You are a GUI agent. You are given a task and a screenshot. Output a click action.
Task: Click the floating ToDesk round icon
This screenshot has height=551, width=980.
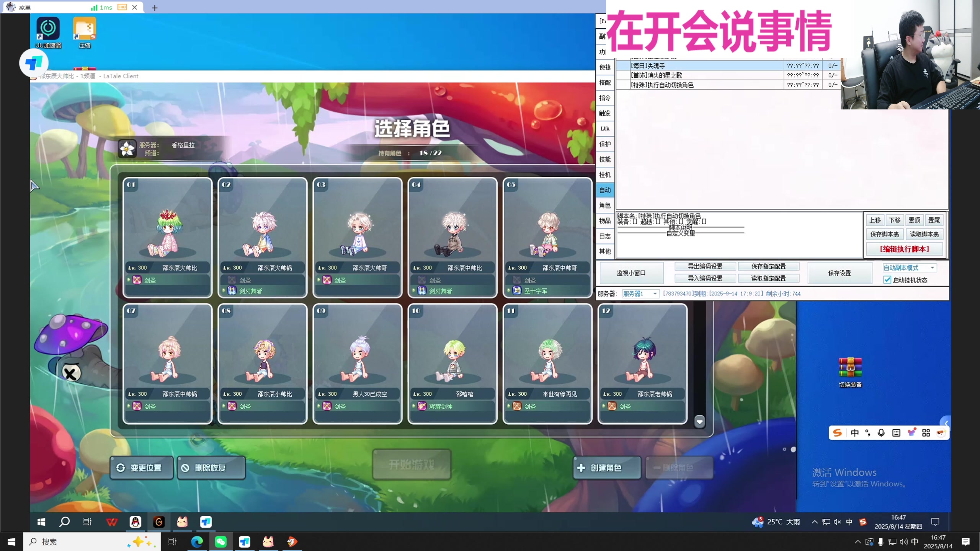[x=34, y=63]
